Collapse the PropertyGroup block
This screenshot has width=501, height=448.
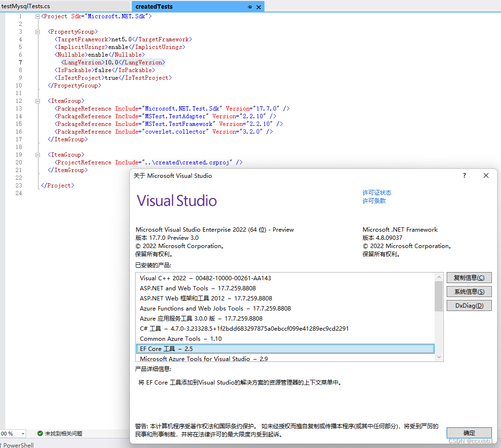click(x=38, y=32)
